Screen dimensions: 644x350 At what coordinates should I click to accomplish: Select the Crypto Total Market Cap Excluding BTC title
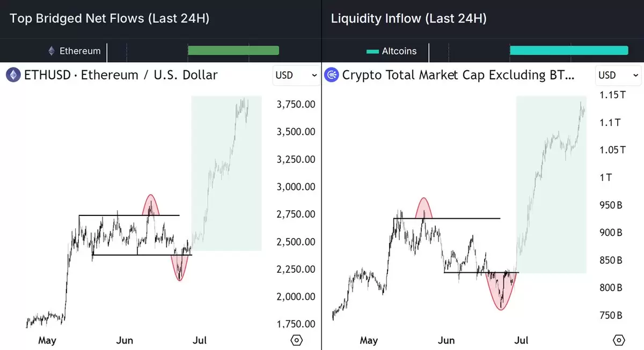(x=458, y=75)
